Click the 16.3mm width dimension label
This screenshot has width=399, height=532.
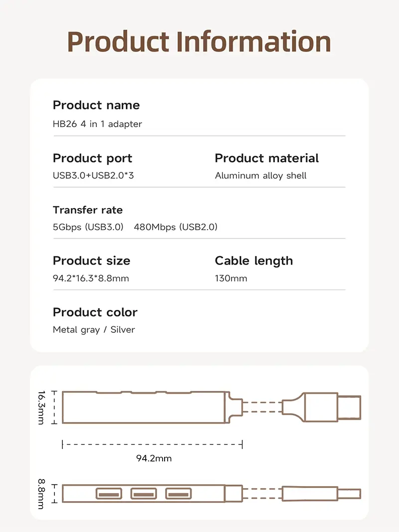[x=41, y=407]
